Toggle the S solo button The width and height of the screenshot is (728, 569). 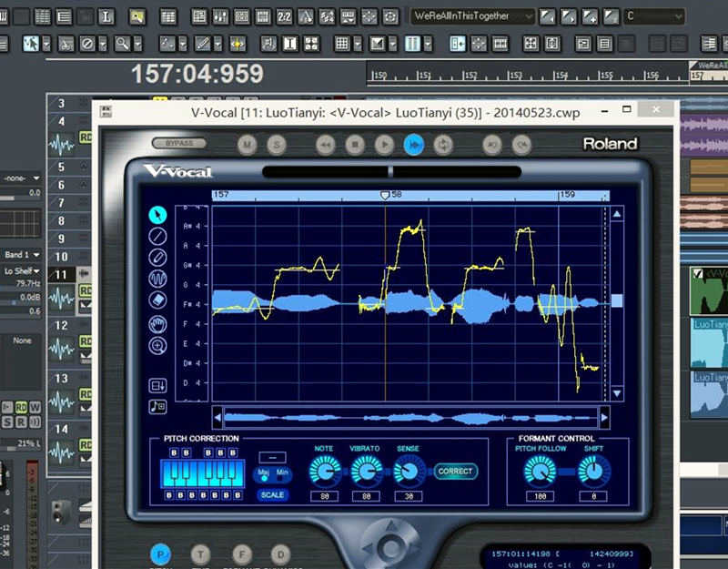pos(275,144)
